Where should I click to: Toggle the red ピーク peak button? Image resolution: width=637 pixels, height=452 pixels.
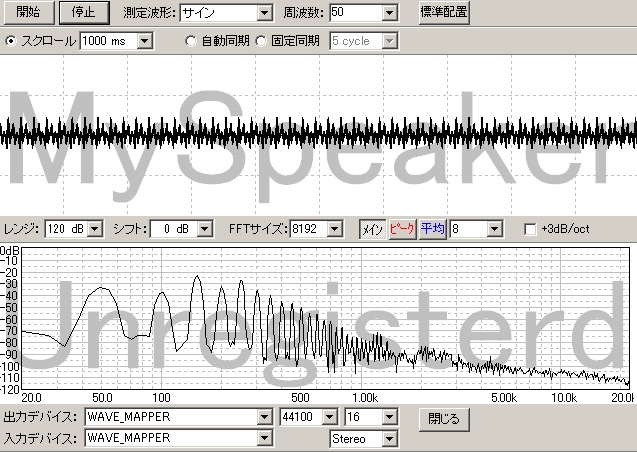[x=402, y=229]
